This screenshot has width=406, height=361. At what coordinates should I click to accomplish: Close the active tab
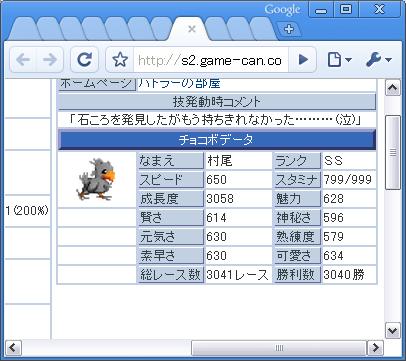192,29
